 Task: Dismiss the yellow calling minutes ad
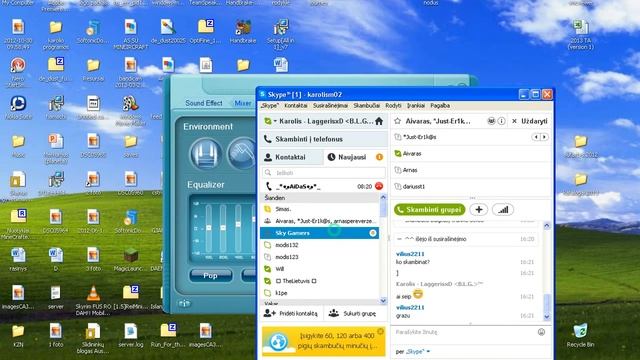[x=380, y=331]
